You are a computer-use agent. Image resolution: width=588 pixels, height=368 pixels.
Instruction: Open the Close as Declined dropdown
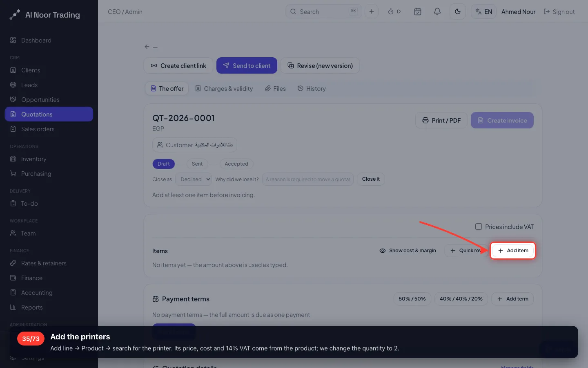click(x=194, y=179)
